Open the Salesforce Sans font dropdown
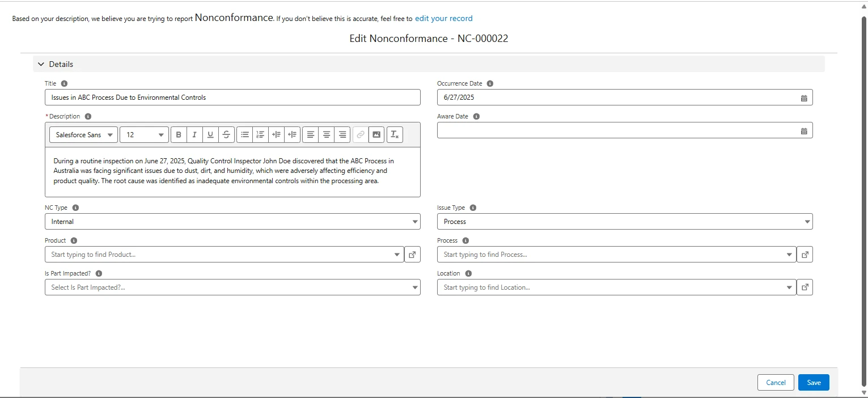This screenshot has height=398, width=868. [83, 135]
